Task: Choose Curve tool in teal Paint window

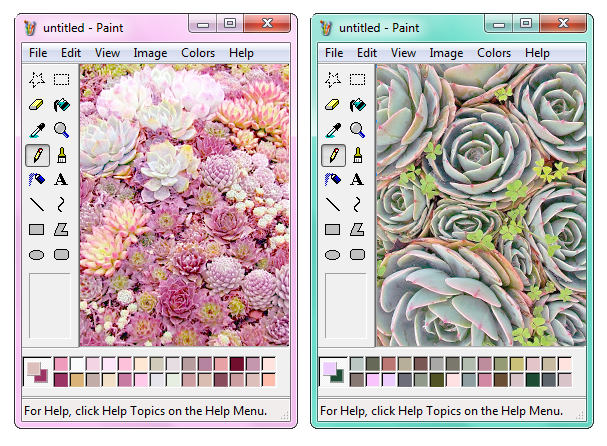Action: (x=357, y=204)
